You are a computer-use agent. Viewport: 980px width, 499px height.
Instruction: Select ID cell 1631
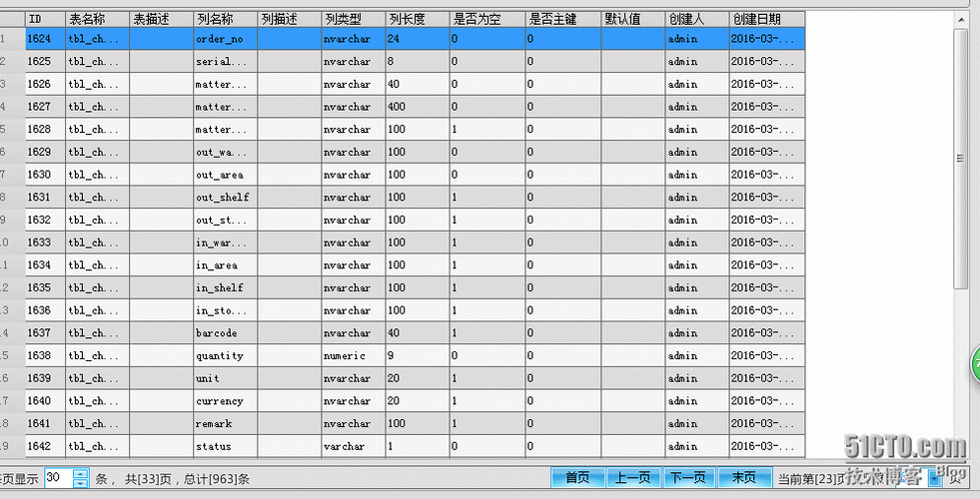(45, 198)
